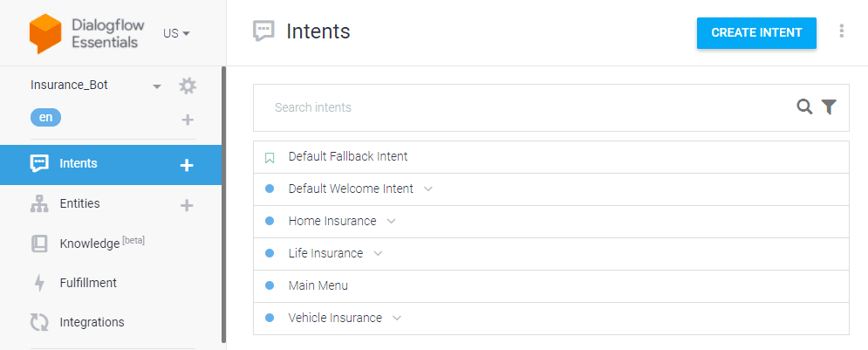
Task: Click the Dialogflow Essentials orange cube logo
Action: pos(44,33)
